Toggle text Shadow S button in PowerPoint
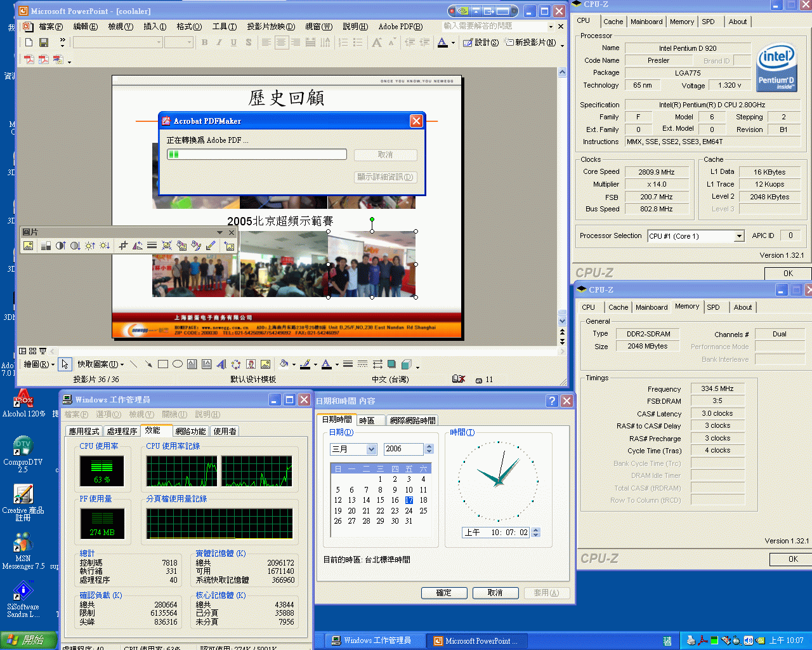Image resolution: width=812 pixels, height=650 pixels. coord(248,43)
